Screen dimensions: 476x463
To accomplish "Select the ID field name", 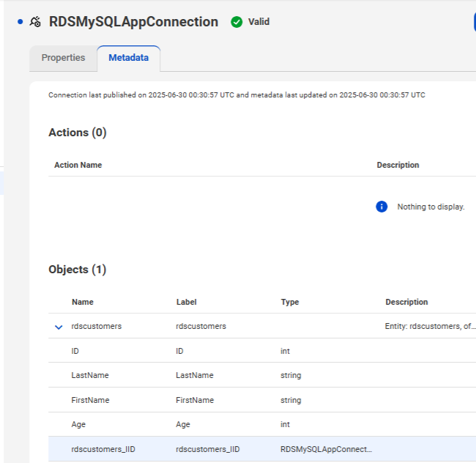I will (75, 351).
